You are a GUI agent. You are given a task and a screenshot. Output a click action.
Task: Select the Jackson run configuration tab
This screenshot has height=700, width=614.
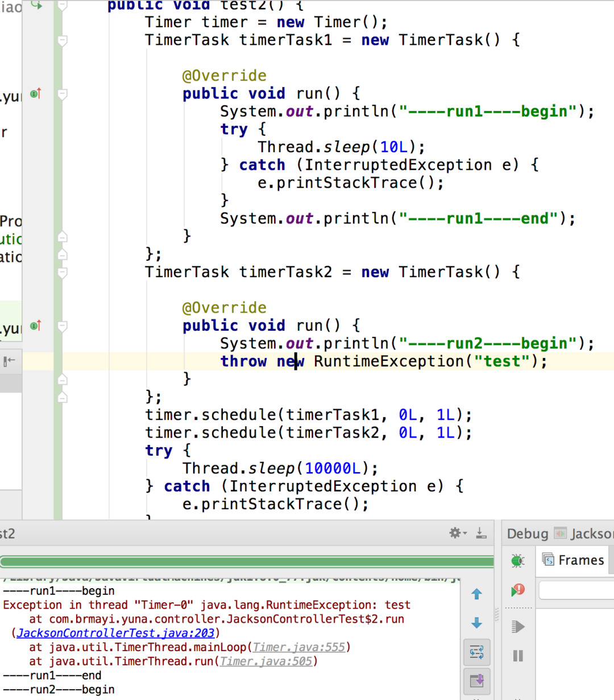click(584, 534)
